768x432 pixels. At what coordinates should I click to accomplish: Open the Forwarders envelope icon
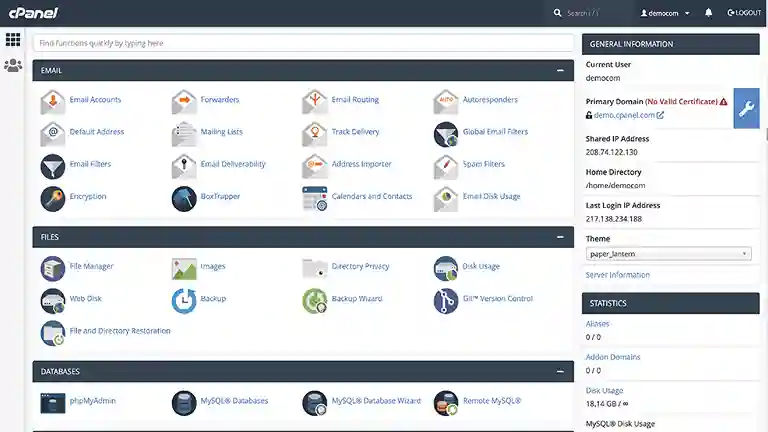pyautogui.click(x=184, y=101)
